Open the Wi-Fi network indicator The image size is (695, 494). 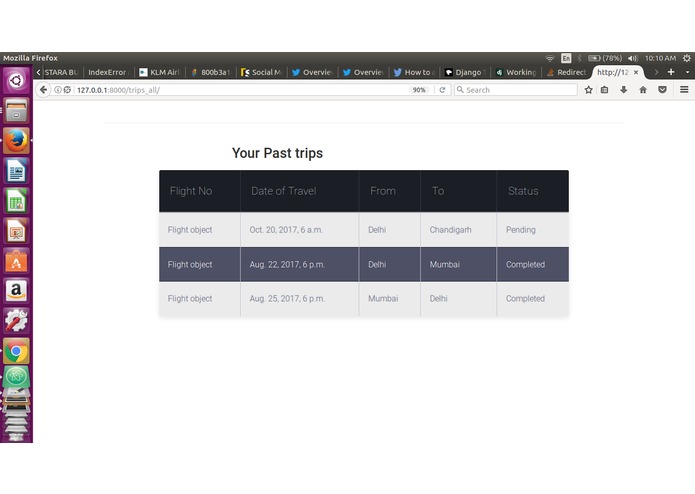550,58
